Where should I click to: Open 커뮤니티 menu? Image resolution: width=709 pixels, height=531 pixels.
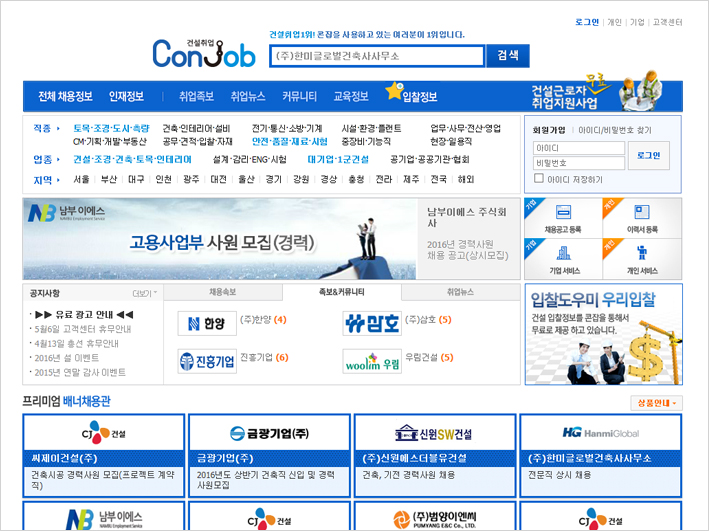point(299,96)
